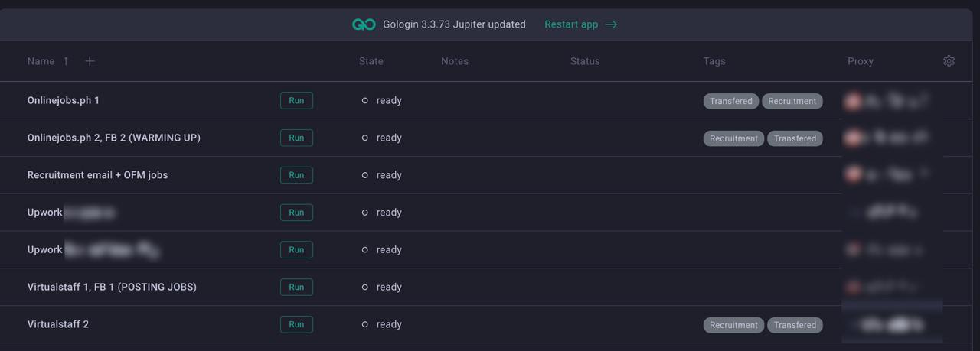980x351 pixels.
Task: Click the Gologin 3.3.73 Jupiter updated text
Action: pos(455,24)
